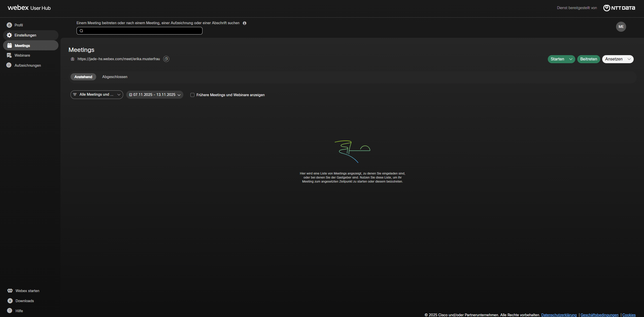Open Profil from sidebar icon
This screenshot has height=317, width=644.
pyautogui.click(x=9, y=25)
